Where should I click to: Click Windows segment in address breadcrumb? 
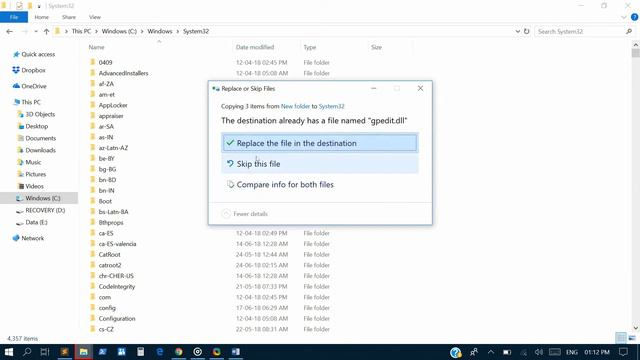point(160,31)
